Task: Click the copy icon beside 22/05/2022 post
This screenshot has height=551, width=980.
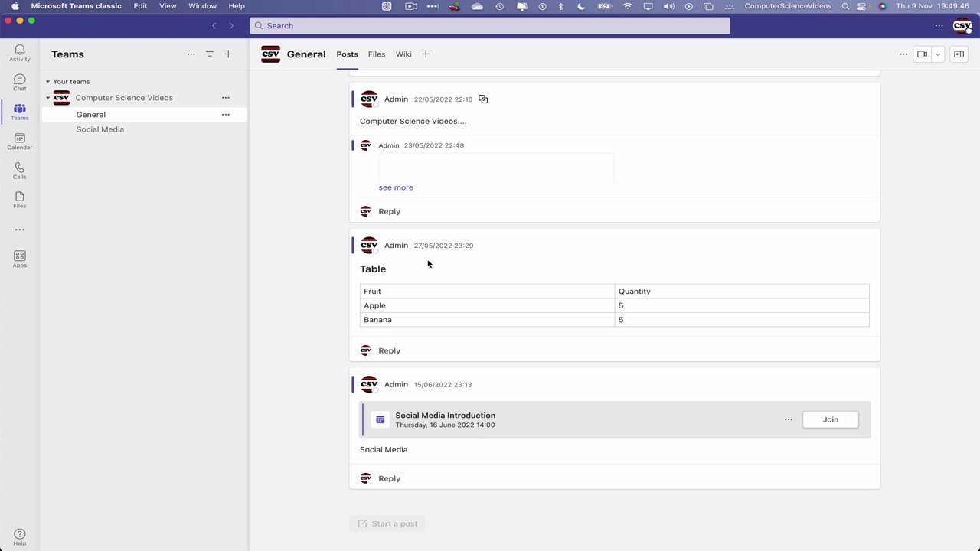Action: coord(483,99)
